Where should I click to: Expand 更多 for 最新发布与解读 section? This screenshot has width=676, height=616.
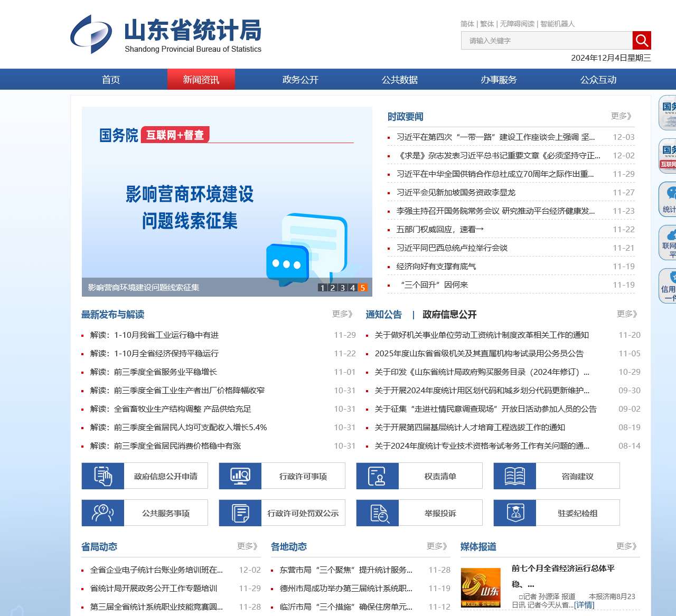[x=342, y=314]
